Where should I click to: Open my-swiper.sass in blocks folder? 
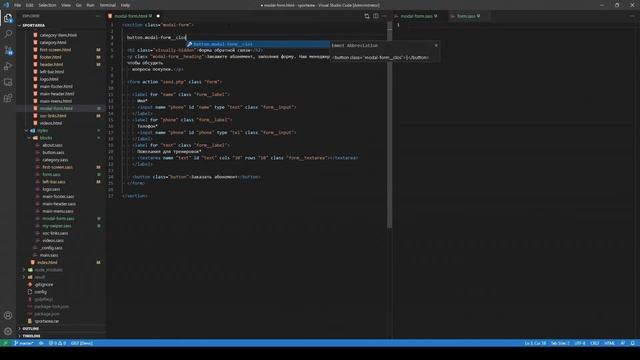[x=57, y=226]
